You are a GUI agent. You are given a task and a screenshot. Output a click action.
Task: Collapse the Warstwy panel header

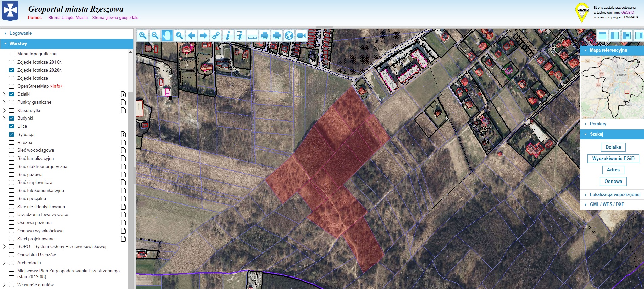[x=18, y=44]
